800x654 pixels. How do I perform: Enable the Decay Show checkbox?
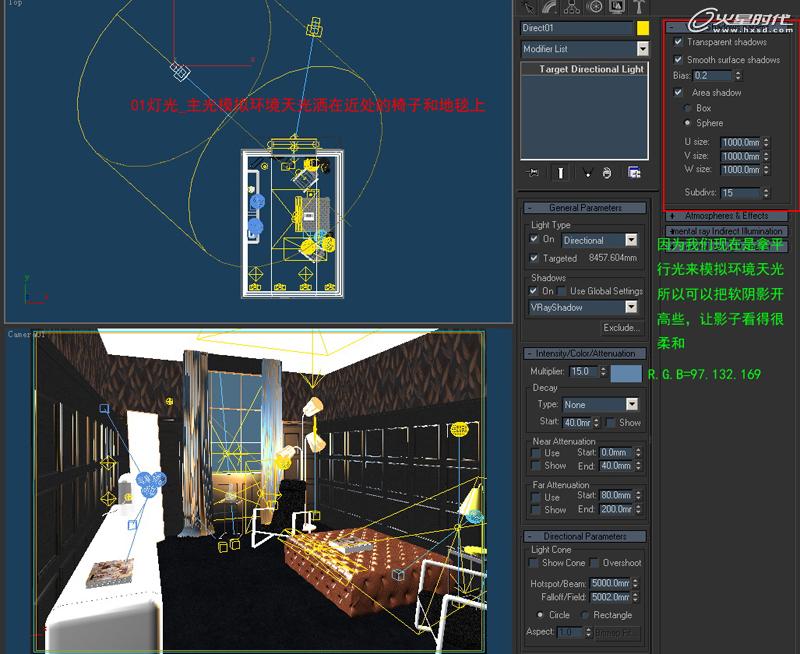pos(610,422)
